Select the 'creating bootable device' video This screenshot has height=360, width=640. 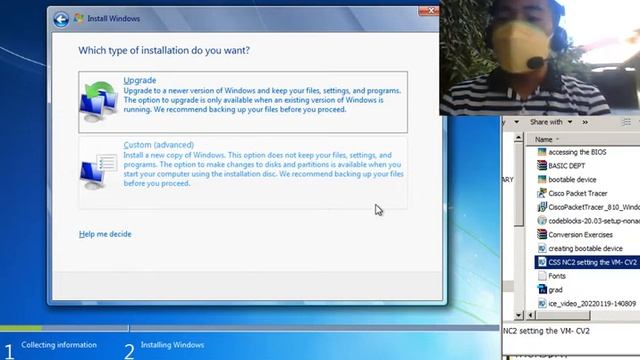pyautogui.click(x=585, y=249)
